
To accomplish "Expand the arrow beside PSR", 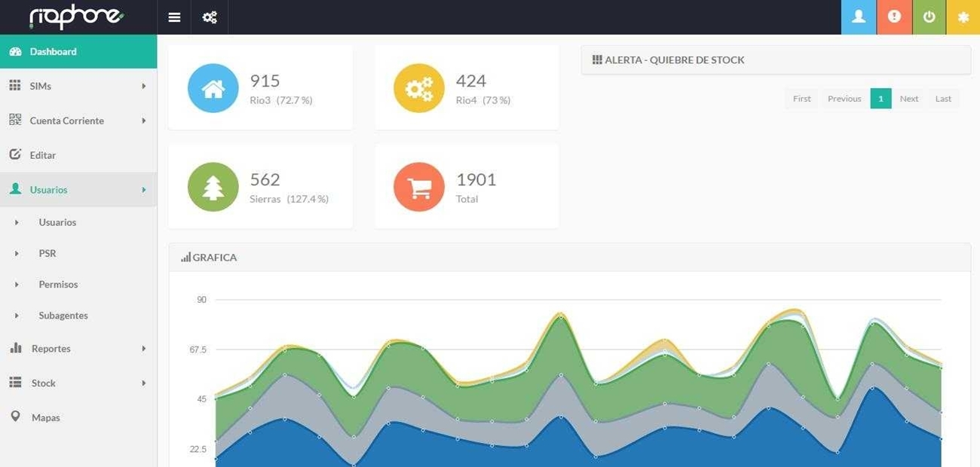I will [17, 254].
